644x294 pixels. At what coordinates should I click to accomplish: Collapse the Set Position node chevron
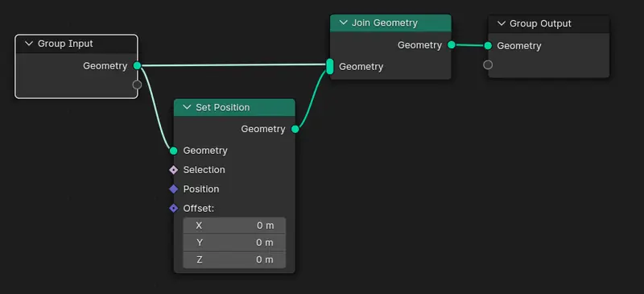pos(187,107)
